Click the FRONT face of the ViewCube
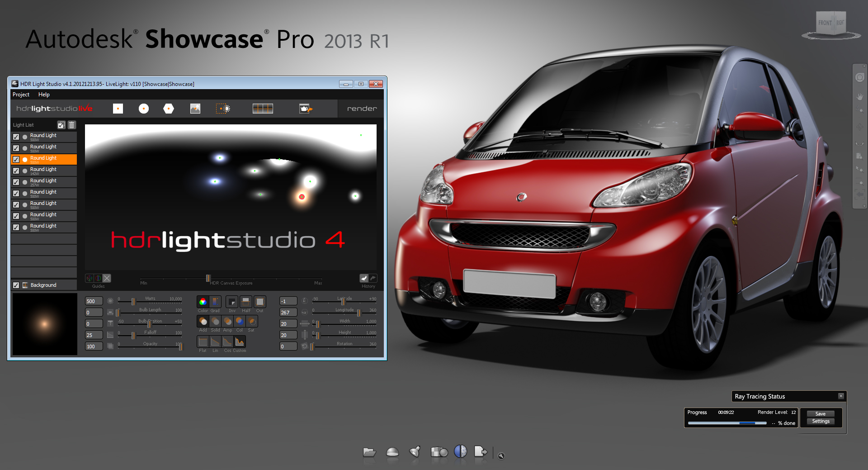This screenshot has width=868, height=470. (x=825, y=23)
